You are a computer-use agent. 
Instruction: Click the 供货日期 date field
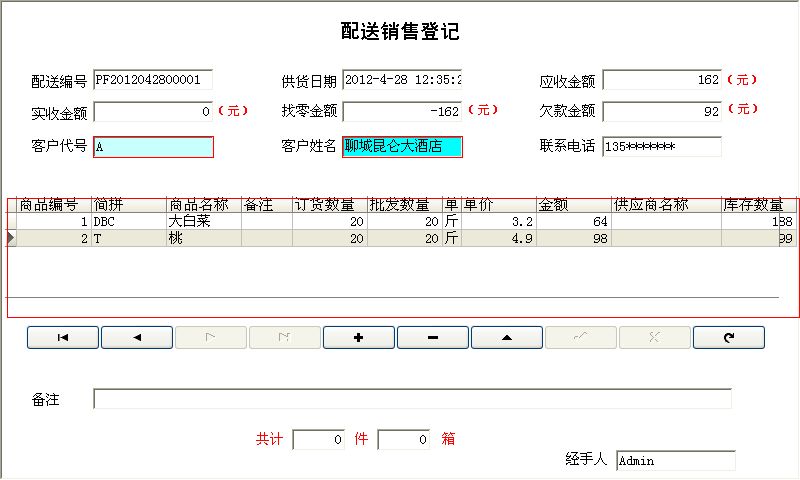tap(402, 80)
